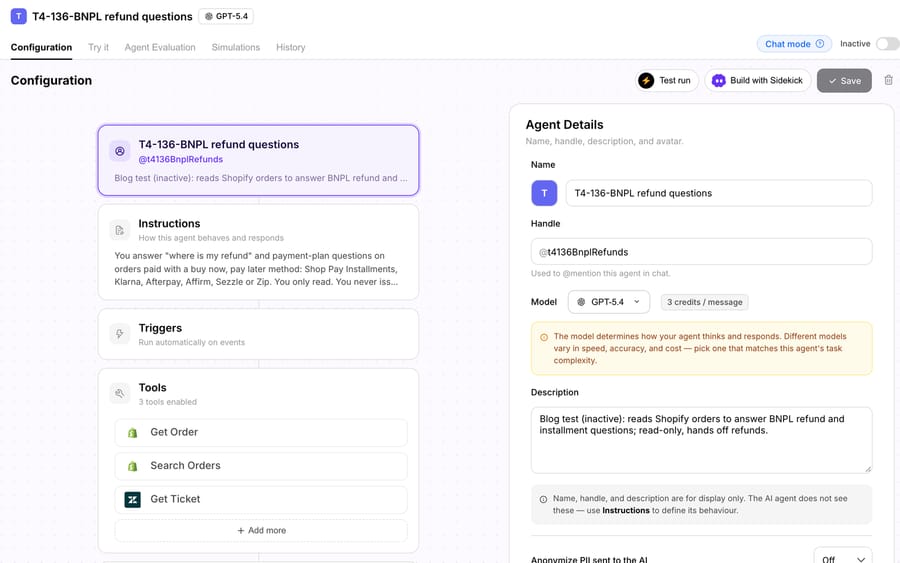Click the header title T4-136-BNPL refund questions
This screenshot has height=563, width=900.
pyautogui.click(x=112, y=16)
